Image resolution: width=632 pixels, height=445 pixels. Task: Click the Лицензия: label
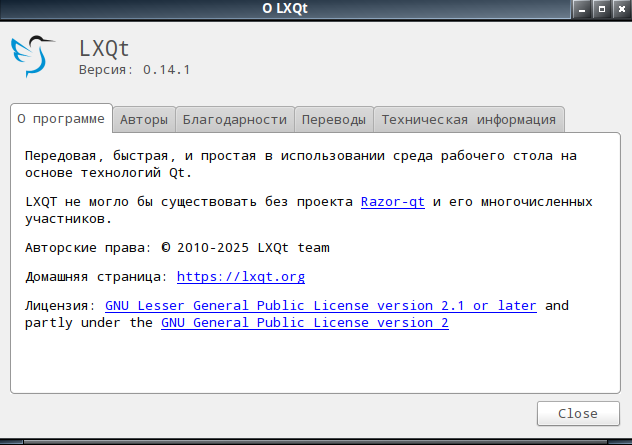(x=60, y=306)
